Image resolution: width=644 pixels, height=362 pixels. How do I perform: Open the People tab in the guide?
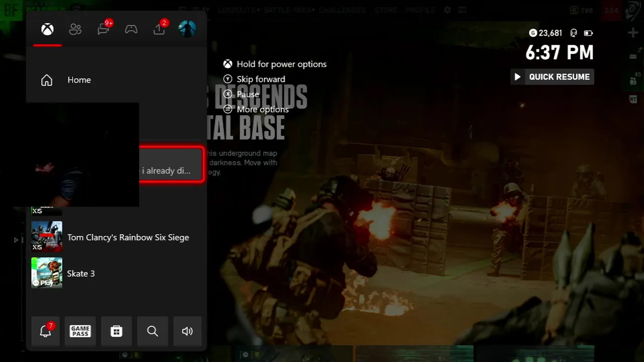pyautogui.click(x=75, y=29)
